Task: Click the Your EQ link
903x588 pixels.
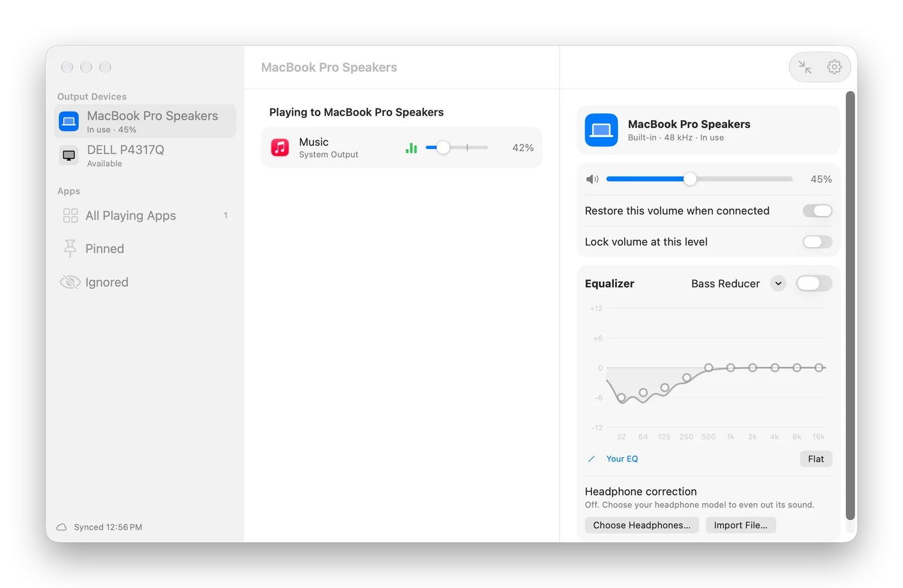Action: [x=622, y=459]
